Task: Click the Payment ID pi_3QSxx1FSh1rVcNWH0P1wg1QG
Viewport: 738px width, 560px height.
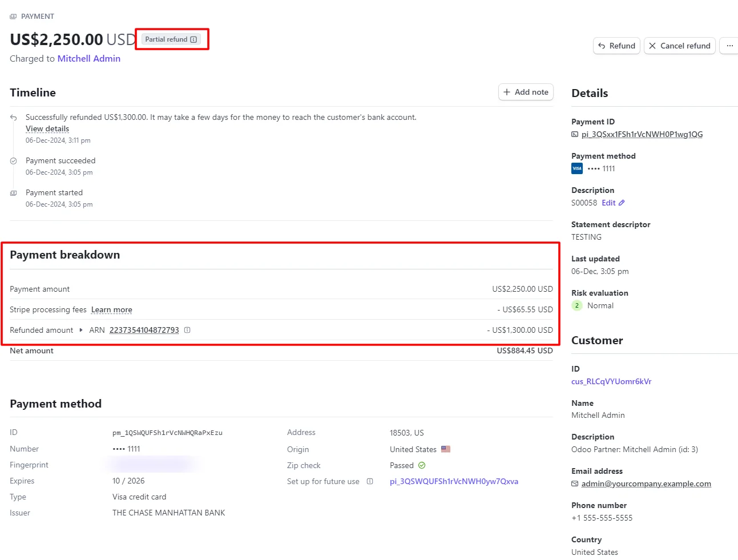Action: (x=642, y=134)
